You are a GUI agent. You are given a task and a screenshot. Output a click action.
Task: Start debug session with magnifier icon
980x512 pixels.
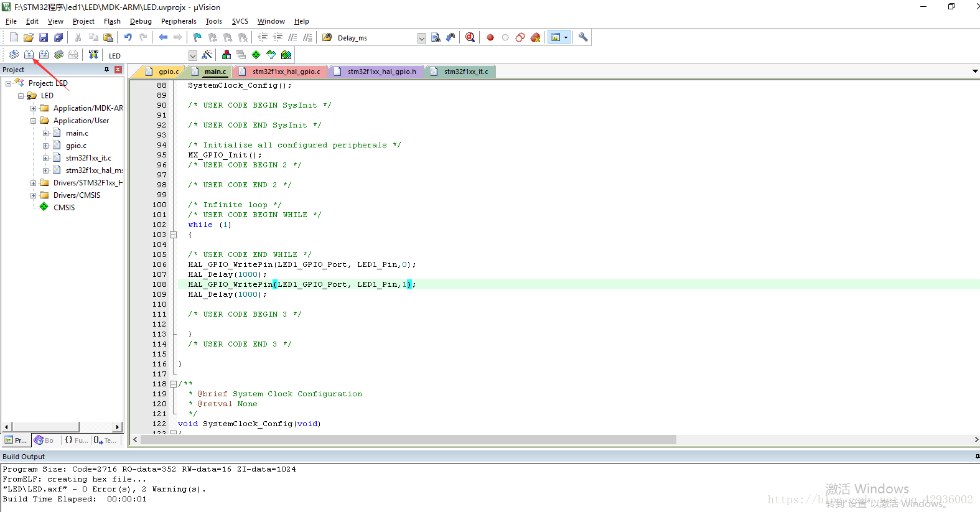pyautogui.click(x=470, y=37)
